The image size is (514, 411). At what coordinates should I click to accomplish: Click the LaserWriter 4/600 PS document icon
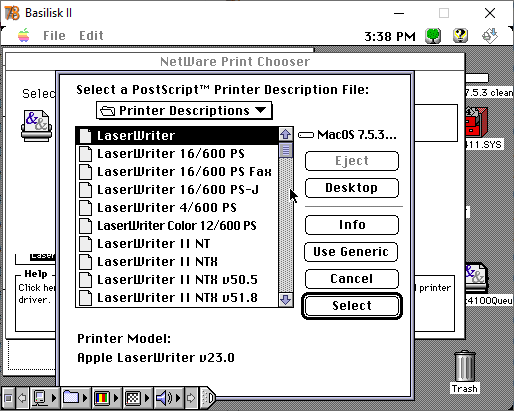click(86, 208)
